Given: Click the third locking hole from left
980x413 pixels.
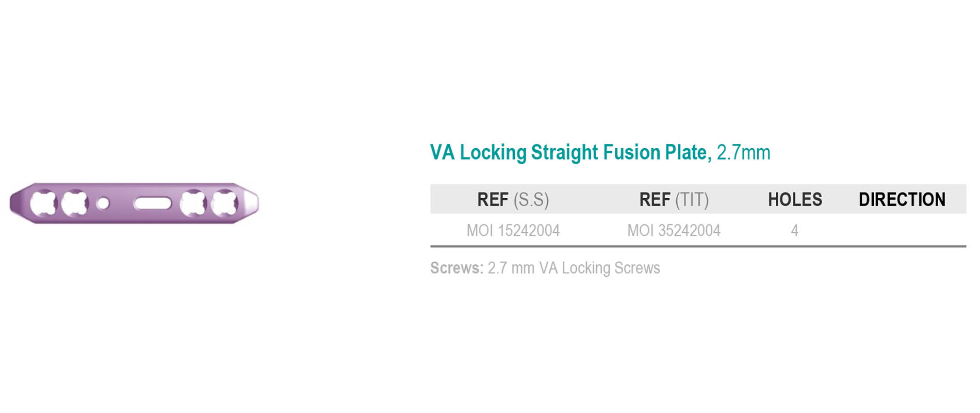Looking at the screenshot, I should tap(193, 203).
